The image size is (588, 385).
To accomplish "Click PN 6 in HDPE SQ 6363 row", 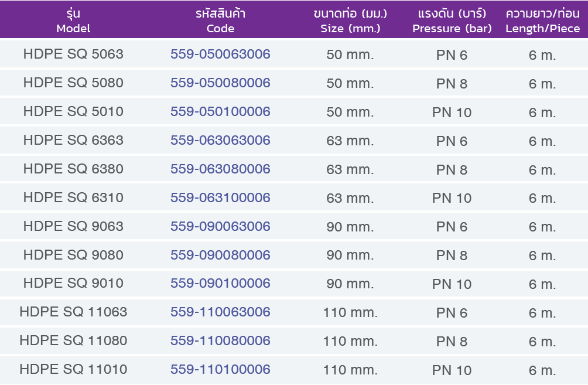I will (452, 141).
